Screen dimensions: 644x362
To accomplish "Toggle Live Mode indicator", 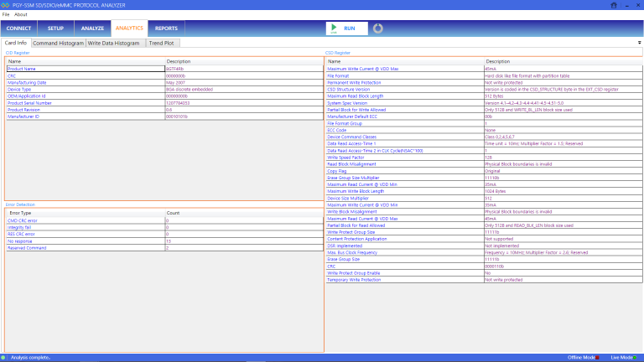I will click(635, 358).
